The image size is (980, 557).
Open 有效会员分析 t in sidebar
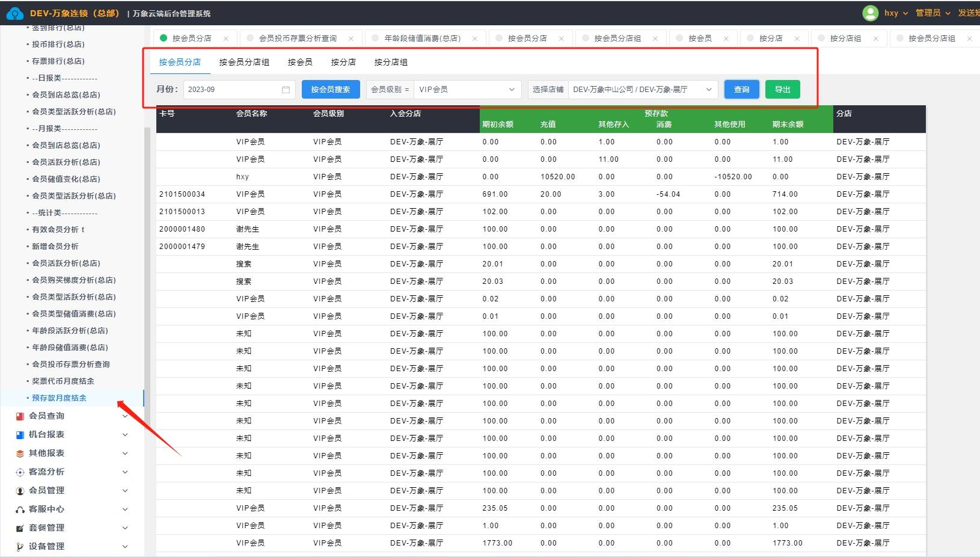click(x=58, y=230)
